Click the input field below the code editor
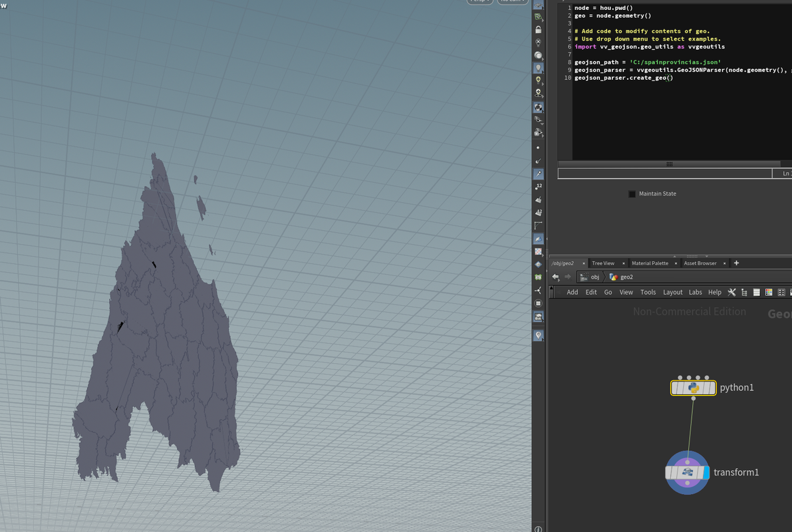This screenshot has width=792, height=532. click(x=665, y=174)
